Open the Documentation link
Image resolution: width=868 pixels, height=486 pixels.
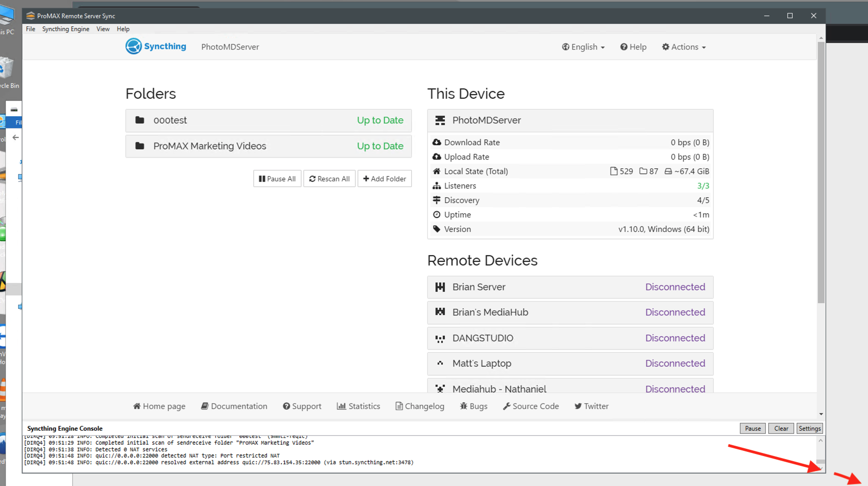click(x=234, y=406)
